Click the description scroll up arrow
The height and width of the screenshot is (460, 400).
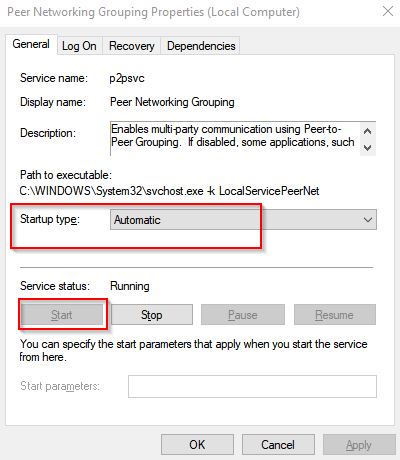pos(367,131)
